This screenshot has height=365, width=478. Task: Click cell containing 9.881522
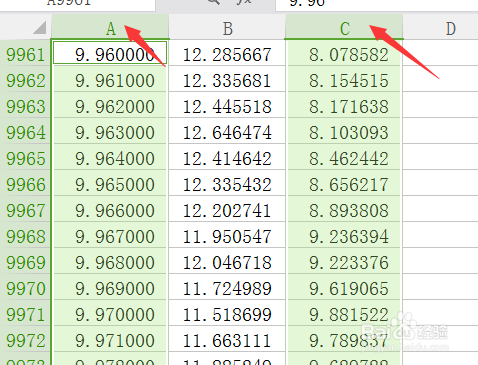pyautogui.click(x=344, y=313)
